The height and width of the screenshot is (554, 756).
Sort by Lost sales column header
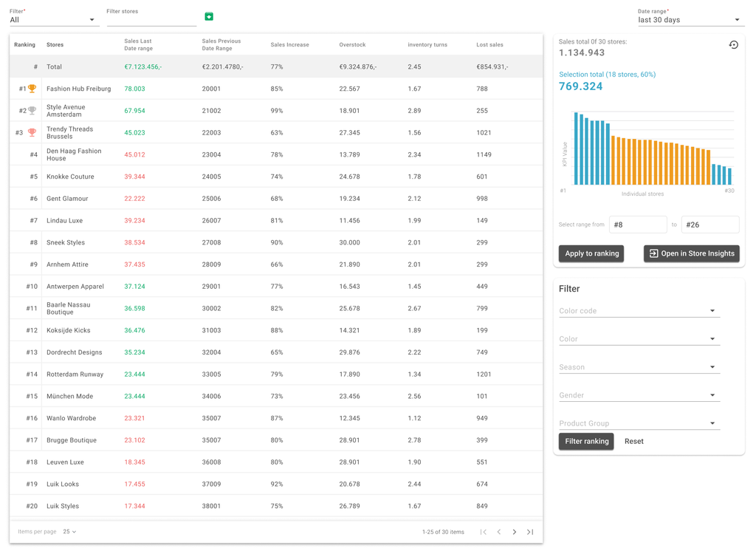(489, 44)
